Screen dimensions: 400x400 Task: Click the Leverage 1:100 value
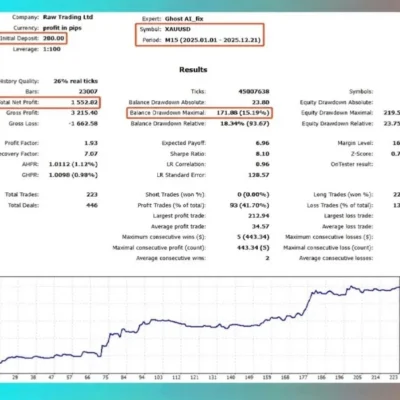pyautogui.click(x=52, y=49)
